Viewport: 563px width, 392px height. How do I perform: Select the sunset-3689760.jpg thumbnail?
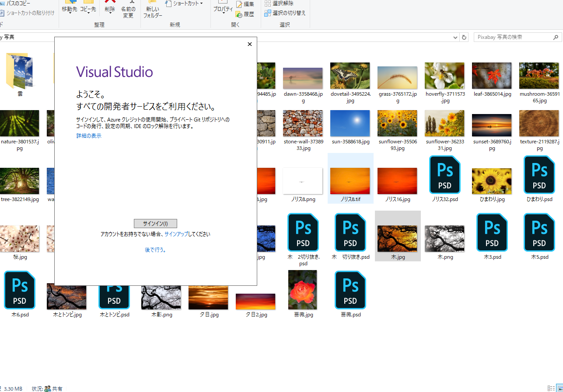pos(492,125)
